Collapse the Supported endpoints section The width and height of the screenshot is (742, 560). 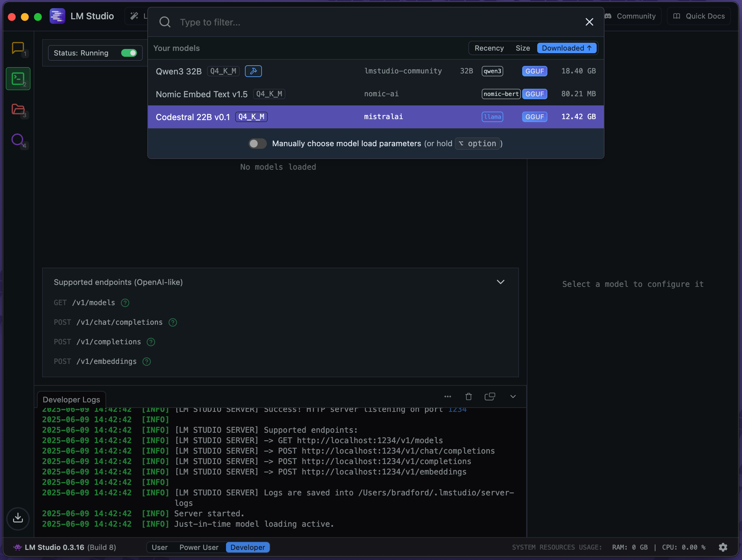coord(500,282)
